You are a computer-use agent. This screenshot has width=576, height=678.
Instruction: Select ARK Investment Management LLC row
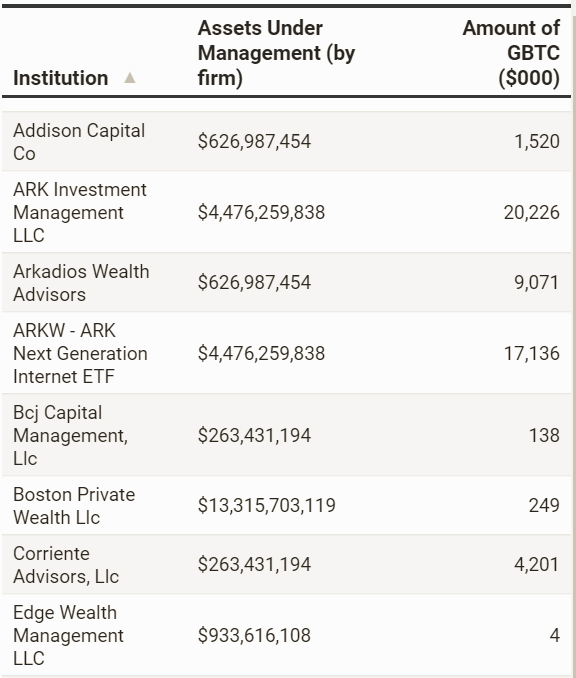coord(286,212)
